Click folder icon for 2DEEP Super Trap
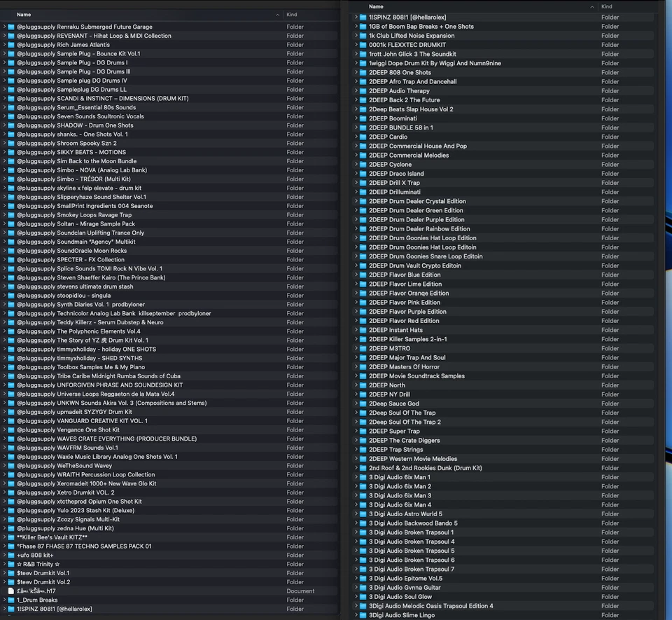 [363, 432]
